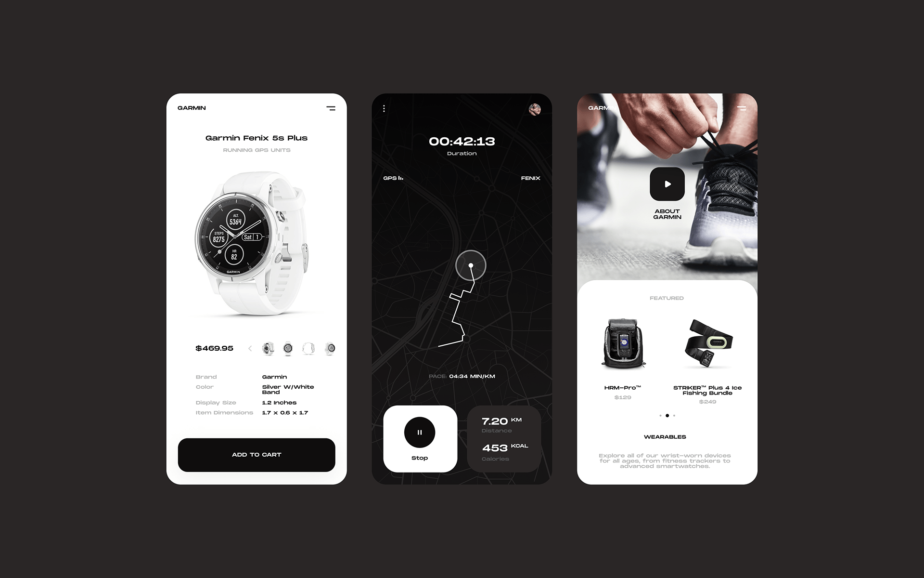The width and height of the screenshot is (924, 578).
Task: Click Add to Cart button
Action: point(257,455)
